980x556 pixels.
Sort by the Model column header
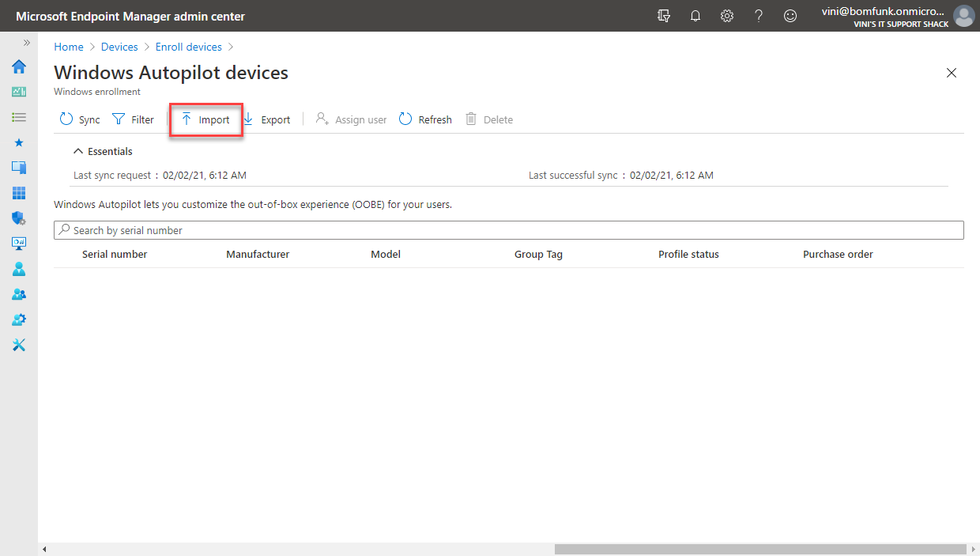click(386, 254)
